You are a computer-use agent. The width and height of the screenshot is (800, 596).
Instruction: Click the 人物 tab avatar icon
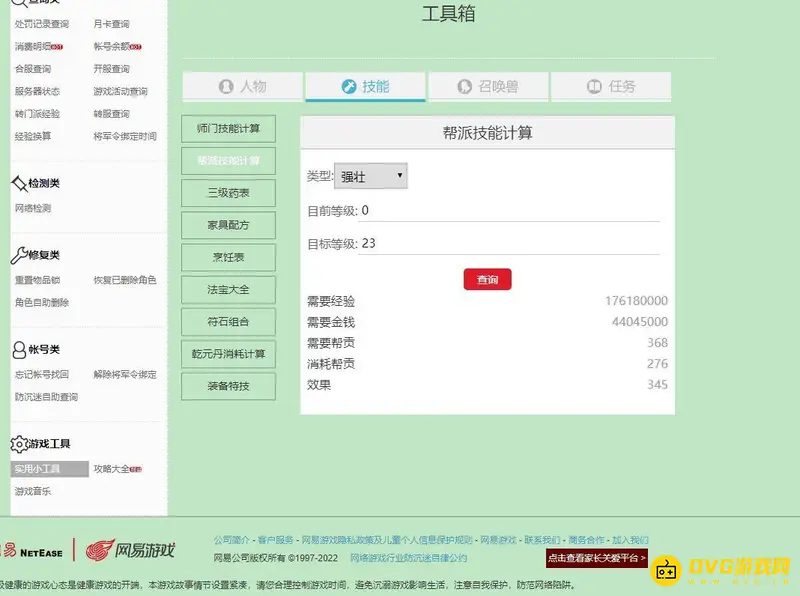click(x=226, y=86)
